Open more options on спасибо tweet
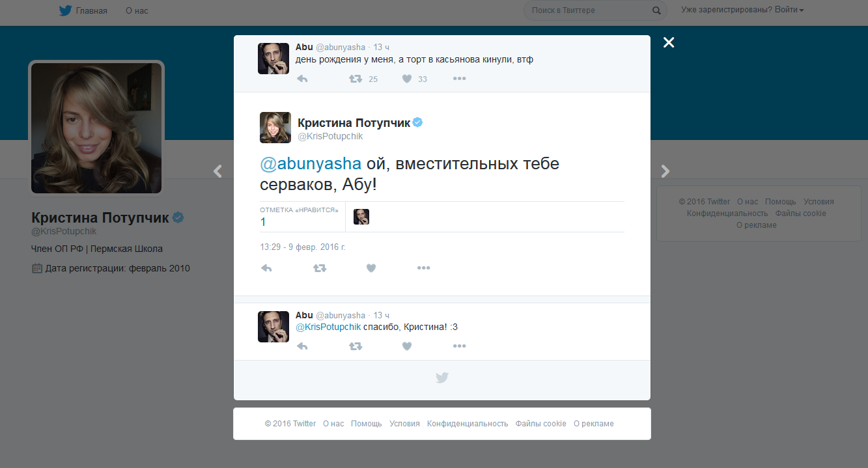This screenshot has width=868, height=468. [x=460, y=346]
